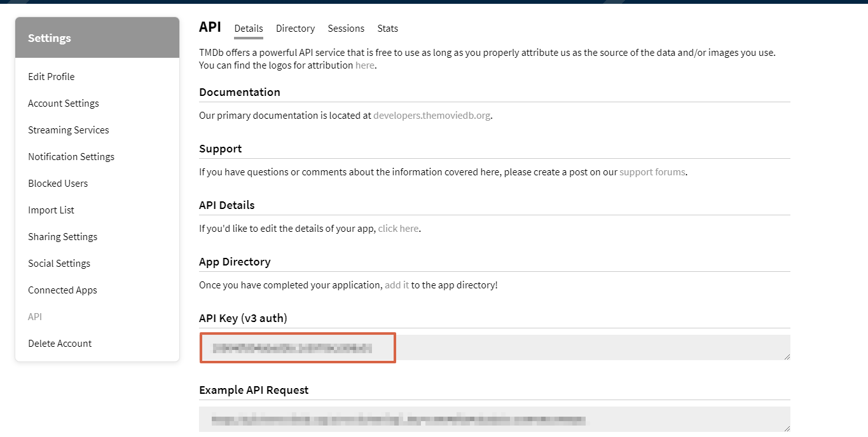
Task: Open the Import List page
Action: point(51,210)
